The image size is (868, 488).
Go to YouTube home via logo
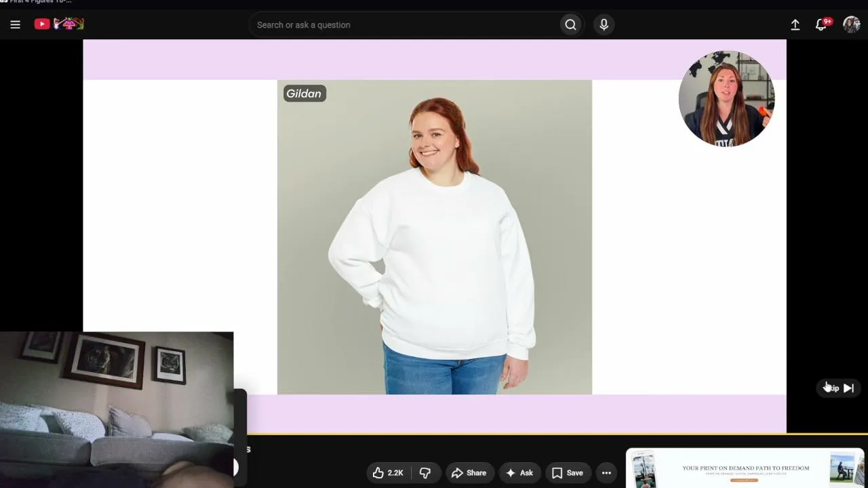tap(59, 24)
